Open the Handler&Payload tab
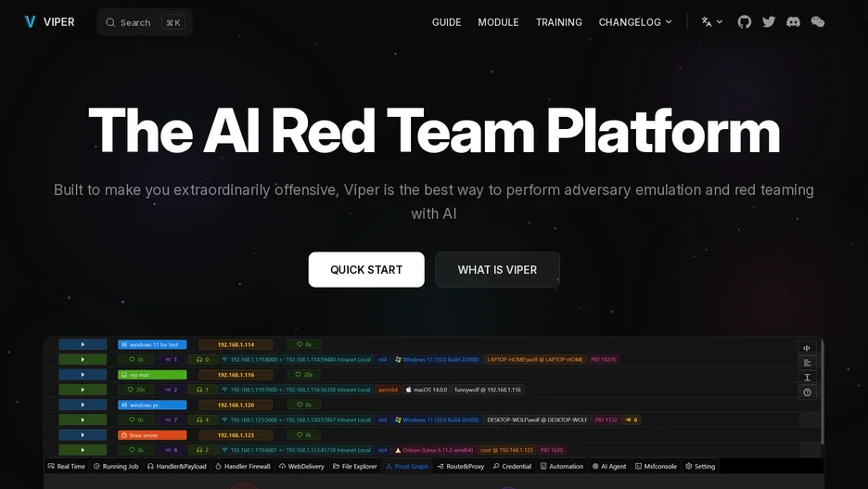 pyautogui.click(x=176, y=467)
